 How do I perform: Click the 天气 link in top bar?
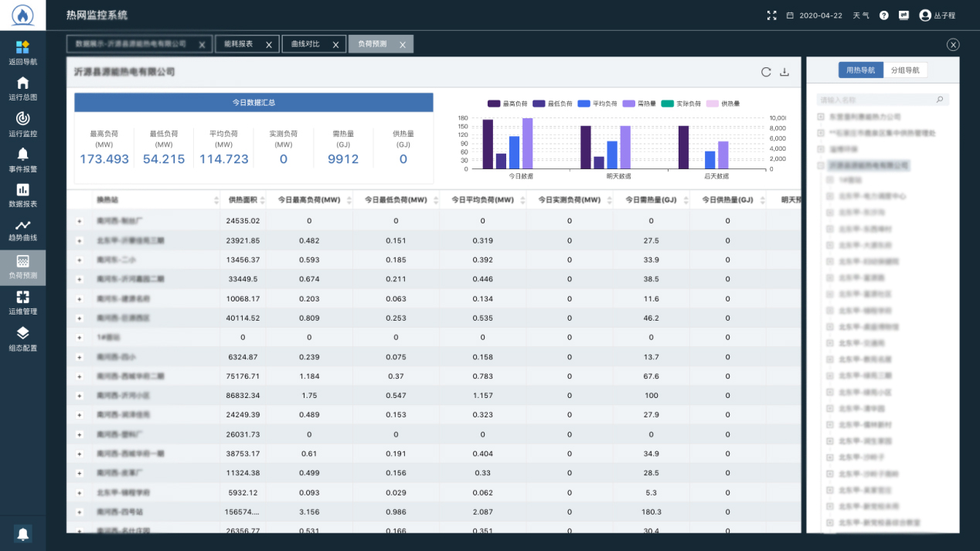coord(861,15)
